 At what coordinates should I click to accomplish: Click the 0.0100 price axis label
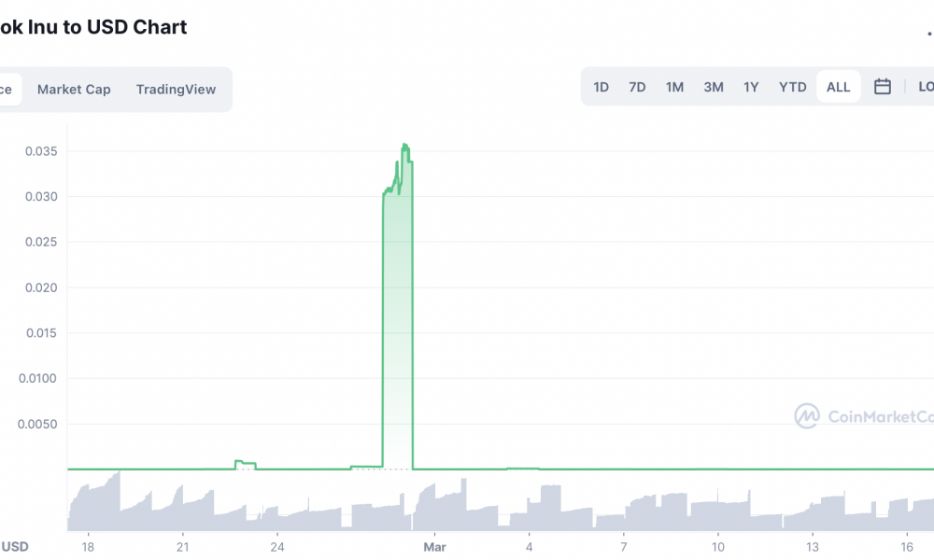pyautogui.click(x=37, y=378)
